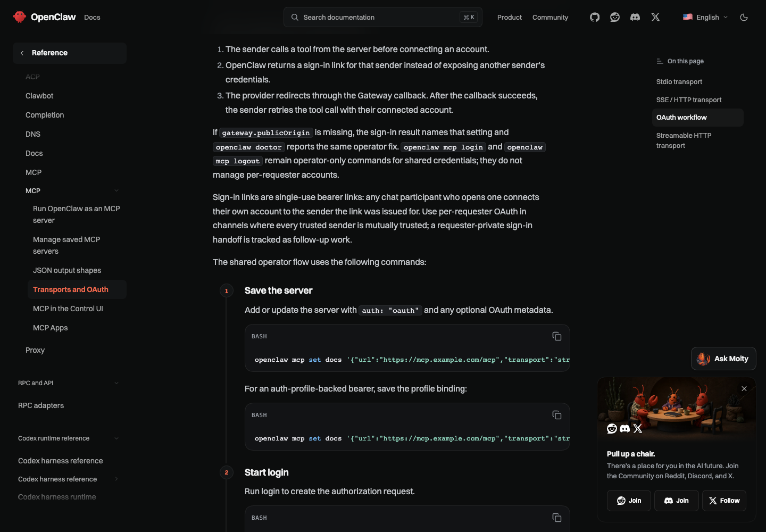The image size is (766, 532).
Task: Join the Reddit community button
Action: click(x=629, y=501)
